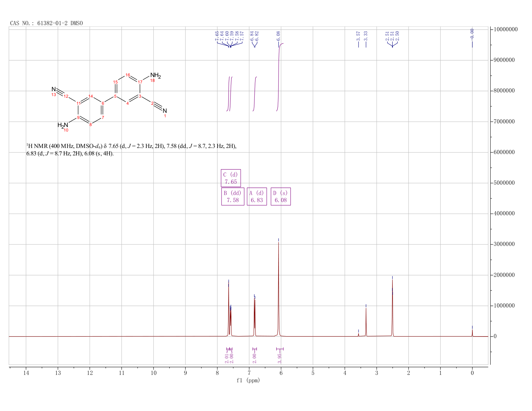The width and height of the screenshot is (532, 411).
Task: Select the C (d) 7.65 multiplet box
Action: (231, 178)
